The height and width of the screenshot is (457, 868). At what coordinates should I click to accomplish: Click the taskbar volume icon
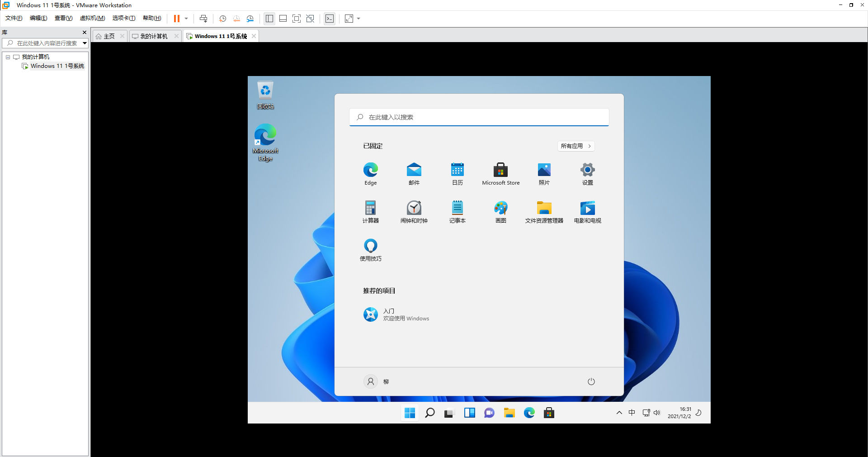tap(657, 413)
